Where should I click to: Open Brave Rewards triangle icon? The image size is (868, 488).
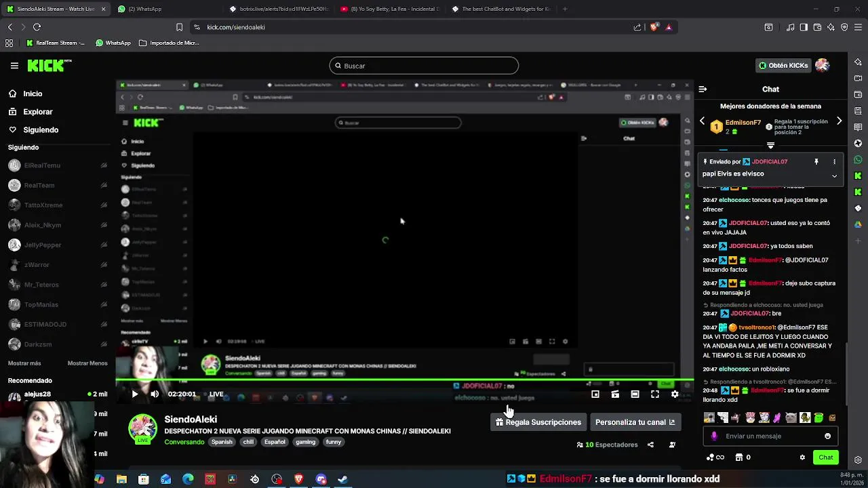(x=669, y=27)
